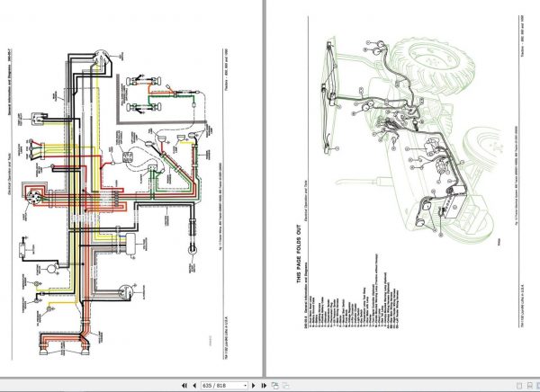Go to the previous page
540x392 pixels.
194,386
